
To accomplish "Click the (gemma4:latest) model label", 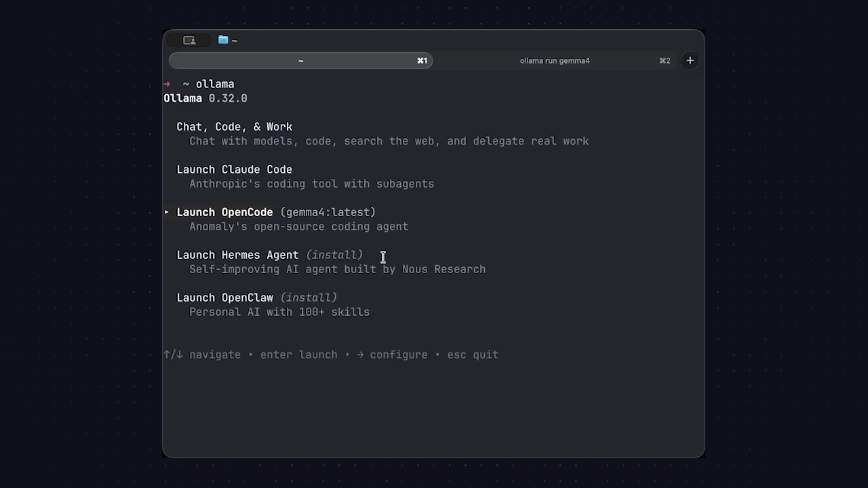I will [x=328, y=212].
